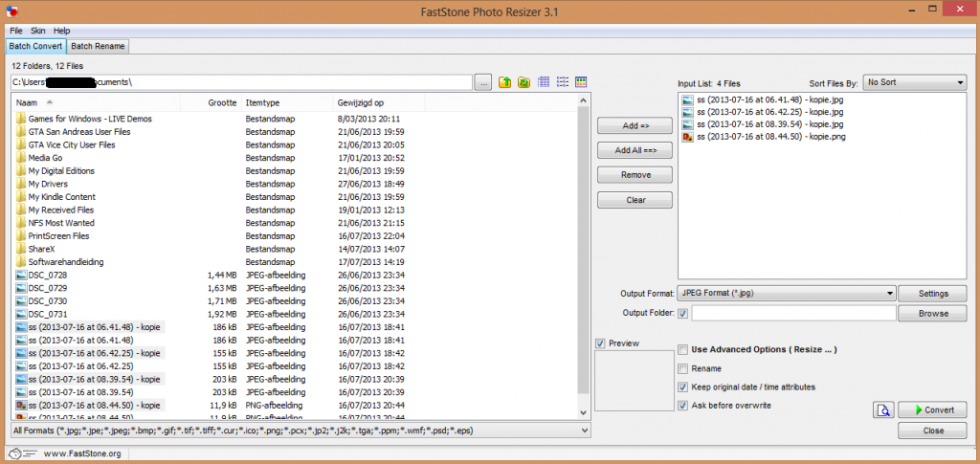
Task: Select the GTA San Andreas User Files row
Action: (79, 132)
